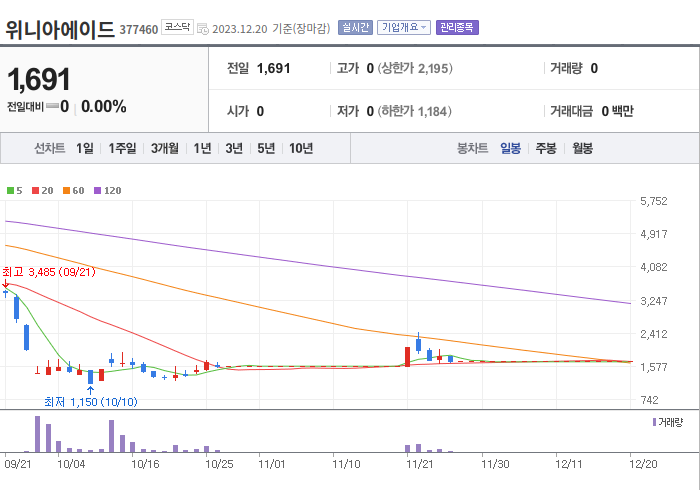The image size is (700, 490).
Task: Click the calendar icon beside 2023.12.20
Action: click(x=203, y=29)
